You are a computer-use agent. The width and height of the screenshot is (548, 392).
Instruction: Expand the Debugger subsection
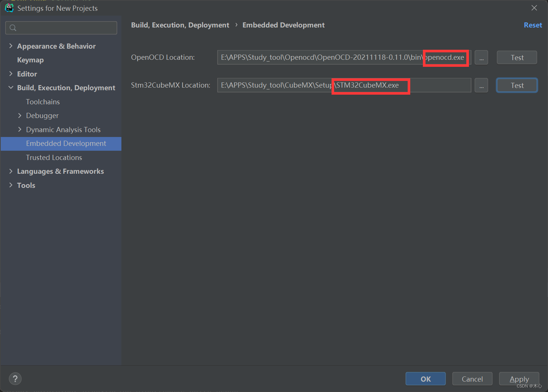[20, 115]
